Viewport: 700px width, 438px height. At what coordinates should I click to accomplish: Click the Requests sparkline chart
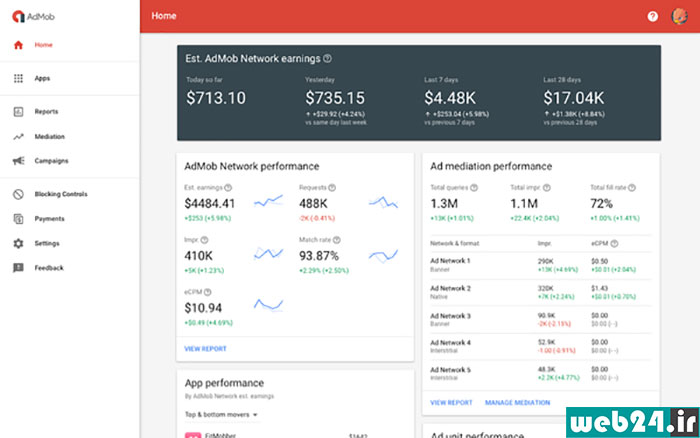point(383,202)
